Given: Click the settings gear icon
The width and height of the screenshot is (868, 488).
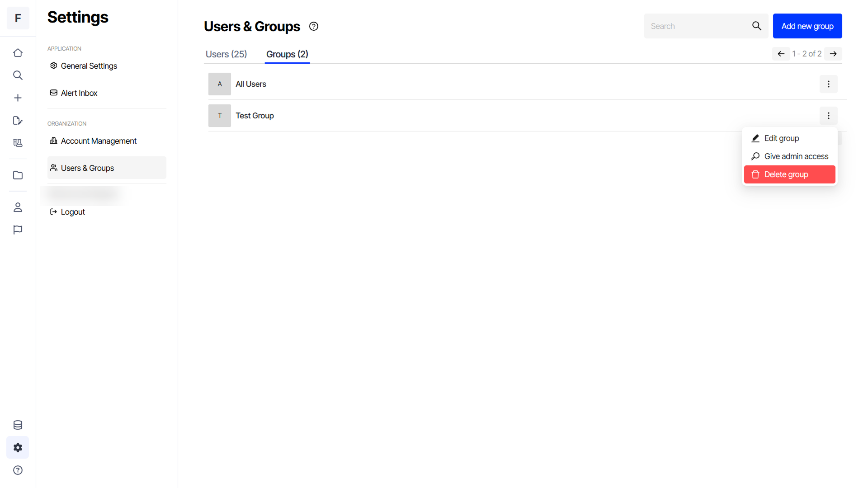Looking at the screenshot, I should click(18, 448).
